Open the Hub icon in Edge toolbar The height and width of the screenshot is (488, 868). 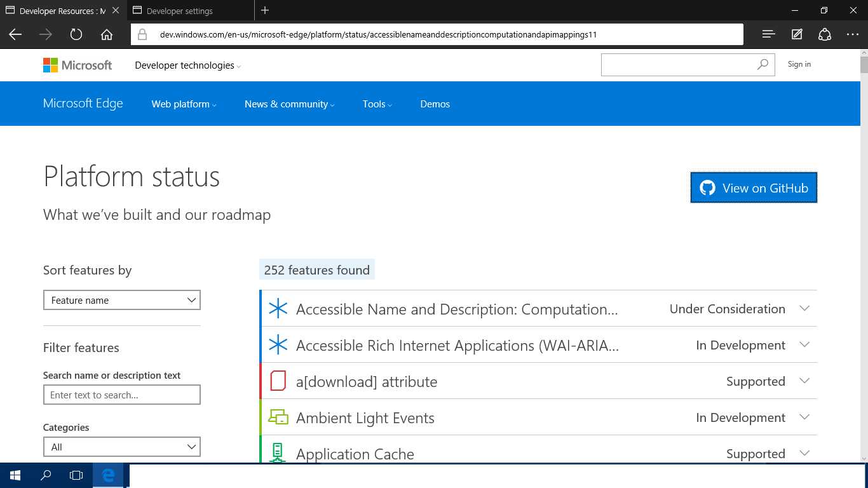coord(768,34)
